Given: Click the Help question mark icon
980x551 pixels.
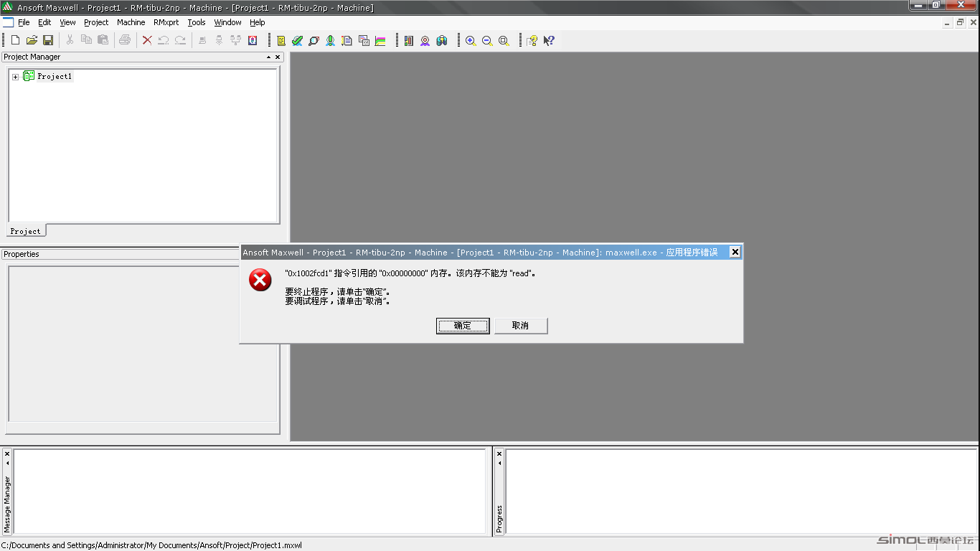Looking at the screenshot, I should [532, 41].
